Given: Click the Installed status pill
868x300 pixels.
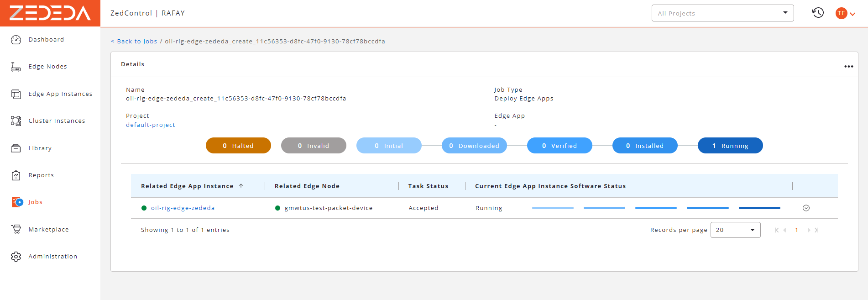Looking at the screenshot, I should pyautogui.click(x=645, y=146).
